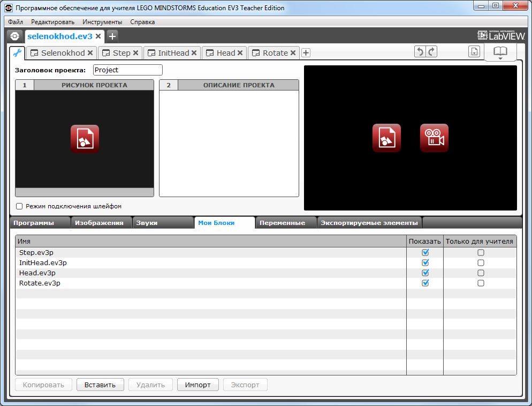The height and width of the screenshot is (406, 532).
Task: Open the lobby home icon tab
Action: (14, 36)
